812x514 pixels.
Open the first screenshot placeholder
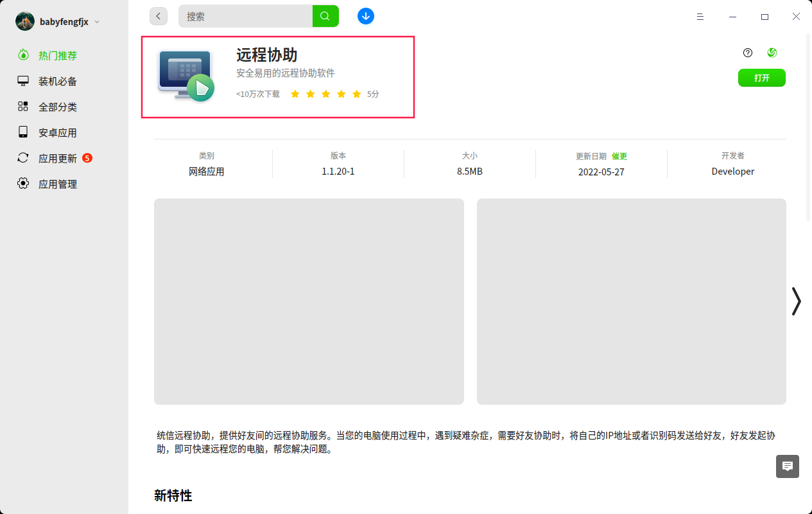pyautogui.click(x=309, y=301)
